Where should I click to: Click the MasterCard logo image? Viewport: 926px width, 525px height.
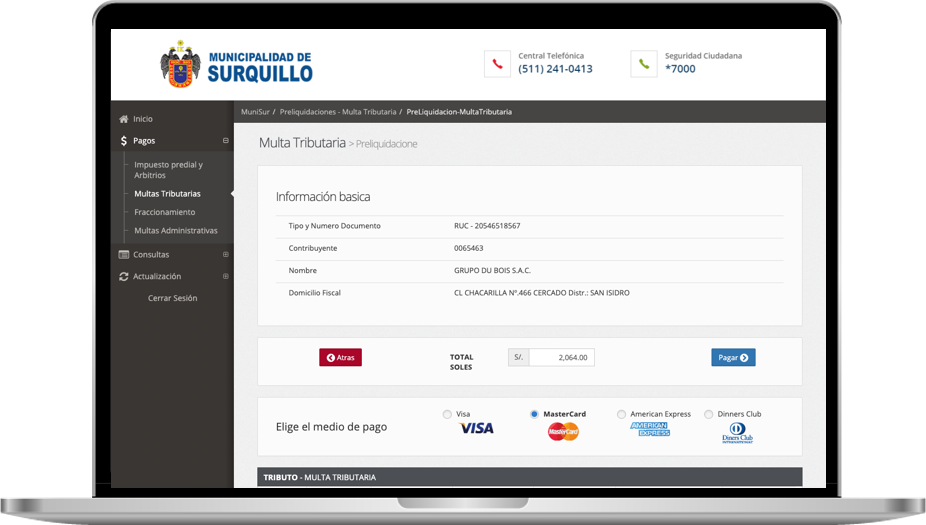(563, 432)
